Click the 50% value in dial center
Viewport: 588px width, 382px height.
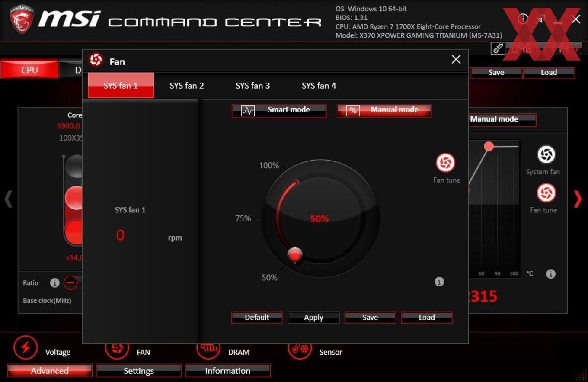pos(319,219)
